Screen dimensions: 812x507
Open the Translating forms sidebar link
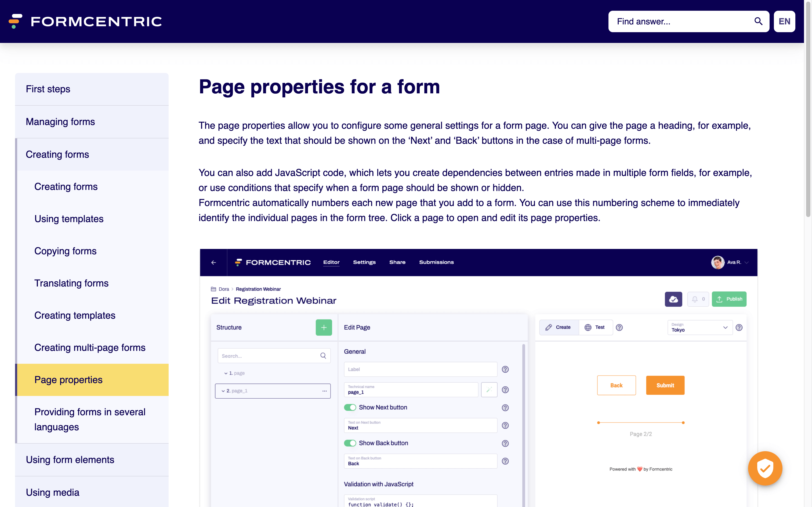pyautogui.click(x=71, y=283)
